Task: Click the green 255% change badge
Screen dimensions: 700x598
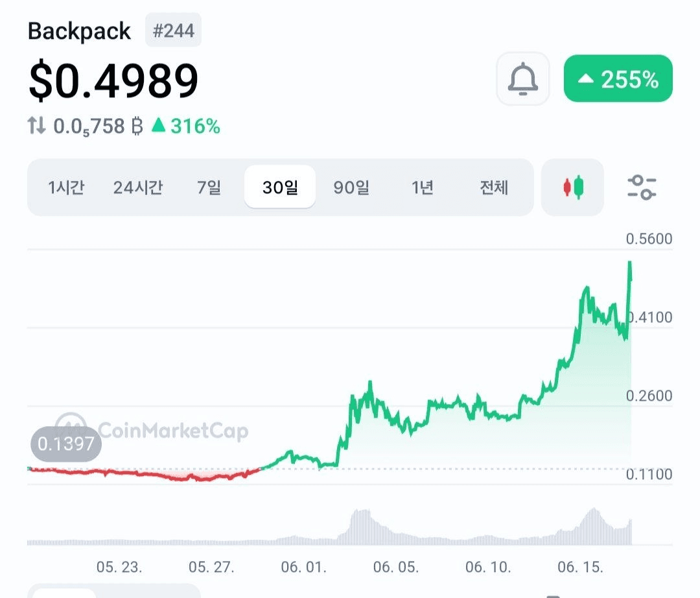Action: (618, 78)
